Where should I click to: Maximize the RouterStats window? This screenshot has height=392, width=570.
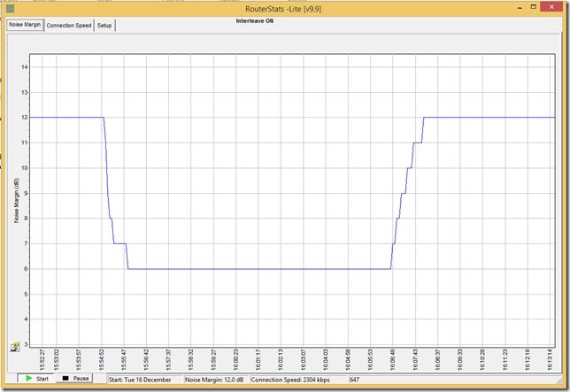coord(534,7)
